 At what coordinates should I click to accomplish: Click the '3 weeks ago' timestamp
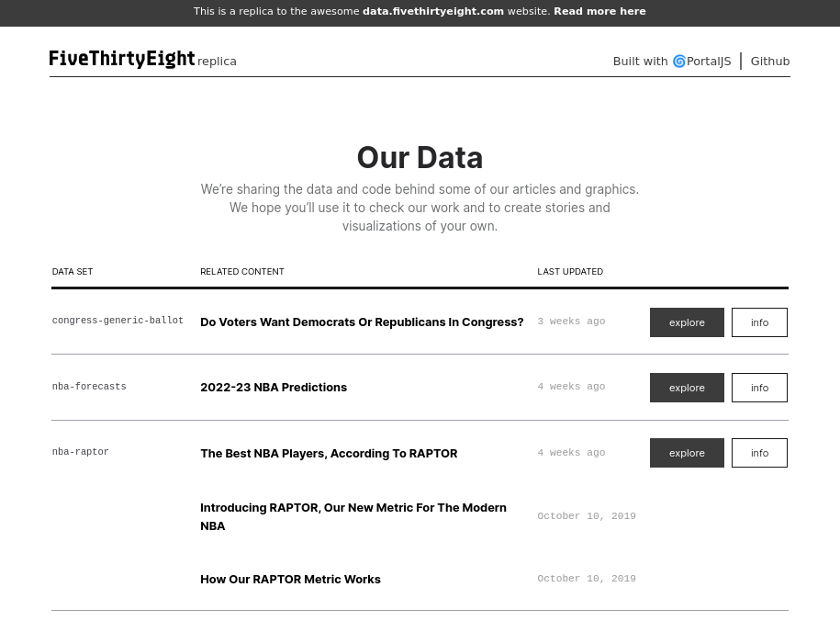coord(571,322)
